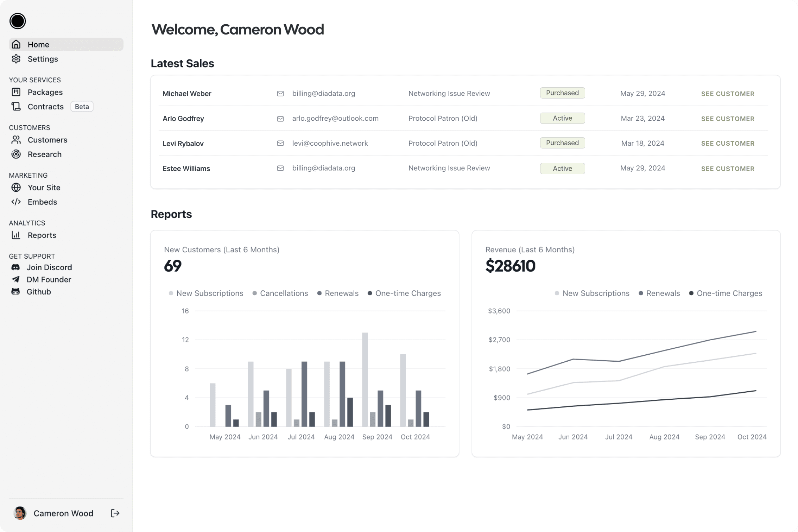The width and height of the screenshot is (798, 532).
Task: Click the Research target icon
Action: coord(16,154)
